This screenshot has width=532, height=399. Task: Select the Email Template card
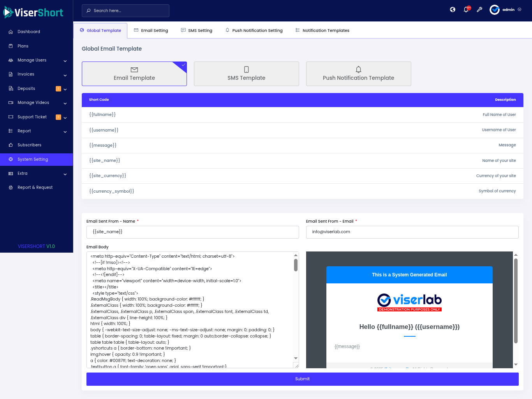pyautogui.click(x=134, y=74)
